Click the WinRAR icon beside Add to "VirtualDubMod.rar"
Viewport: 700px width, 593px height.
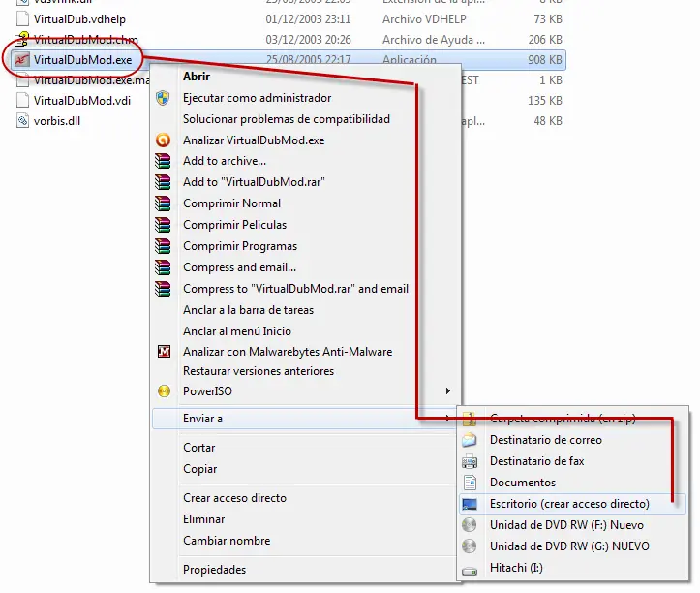coord(163,182)
